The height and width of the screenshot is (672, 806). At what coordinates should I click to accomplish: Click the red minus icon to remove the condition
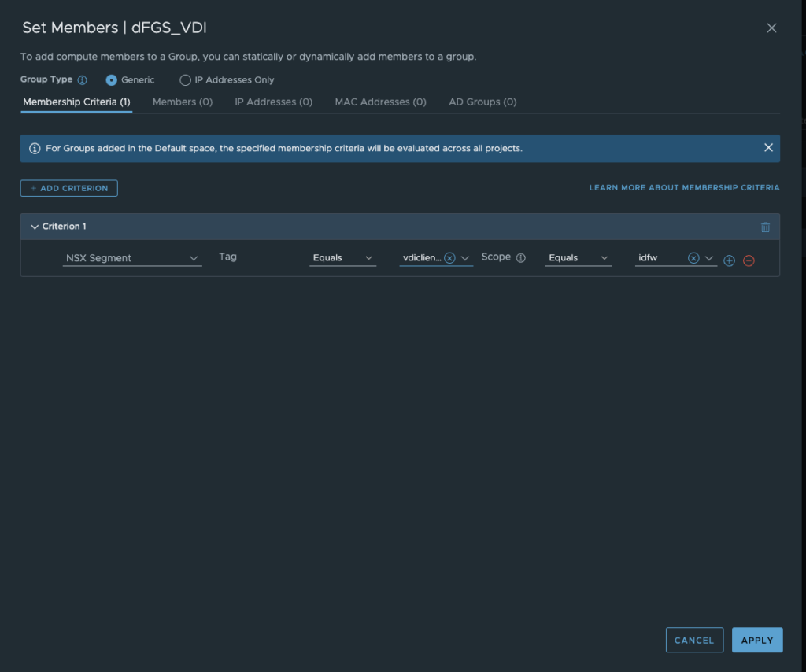pyautogui.click(x=749, y=260)
